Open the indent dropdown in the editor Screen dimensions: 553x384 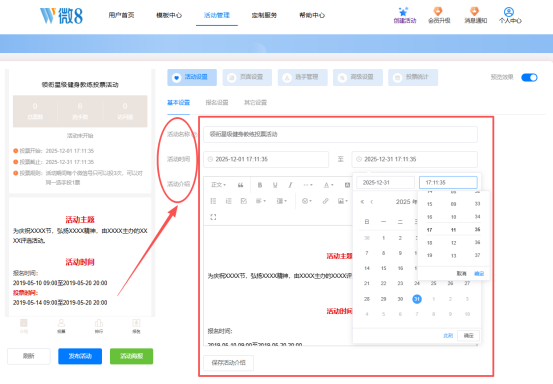tap(281, 201)
